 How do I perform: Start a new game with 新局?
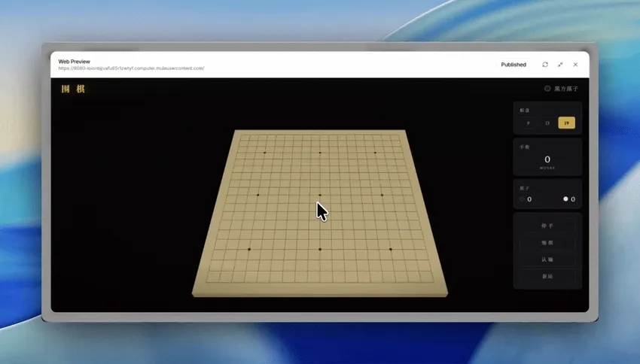click(x=547, y=276)
